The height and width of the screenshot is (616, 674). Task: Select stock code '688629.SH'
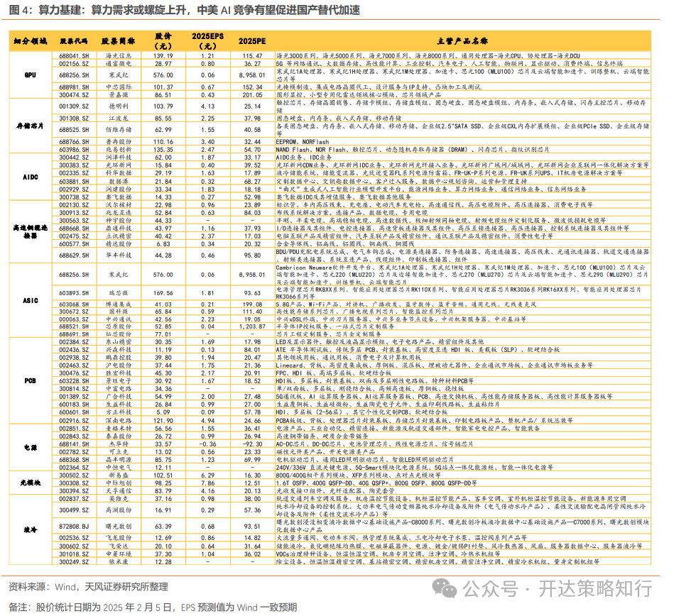74,255
